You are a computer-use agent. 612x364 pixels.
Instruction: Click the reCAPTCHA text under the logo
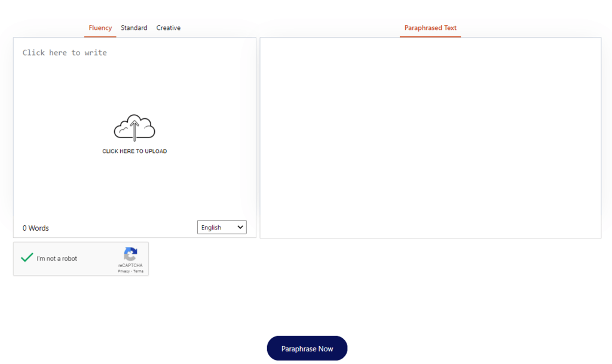130,265
